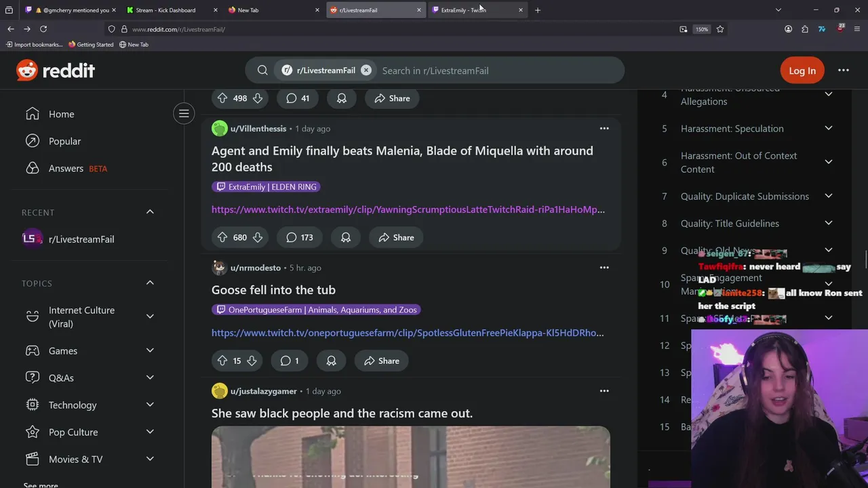Click the search magnifier icon

pyautogui.click(x=262, y=70)
